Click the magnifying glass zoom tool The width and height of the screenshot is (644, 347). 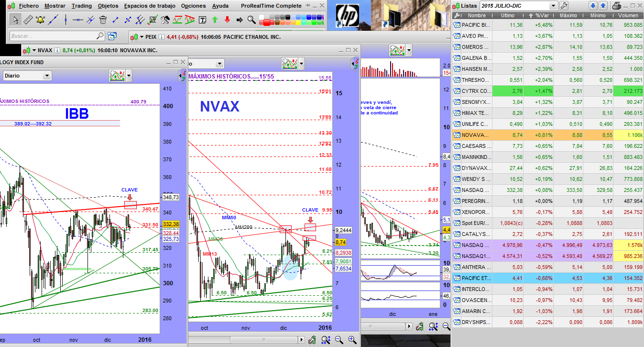(251, 20)
